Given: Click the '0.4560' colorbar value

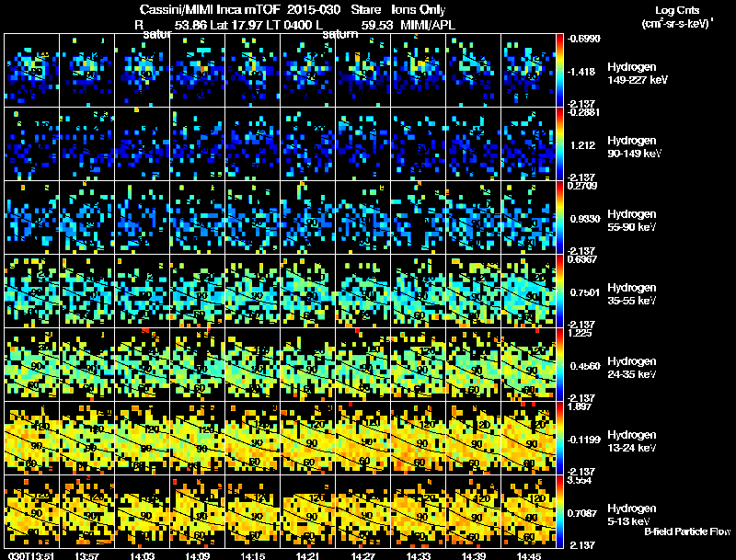Looking at the screenshot, I should point(585,366).
